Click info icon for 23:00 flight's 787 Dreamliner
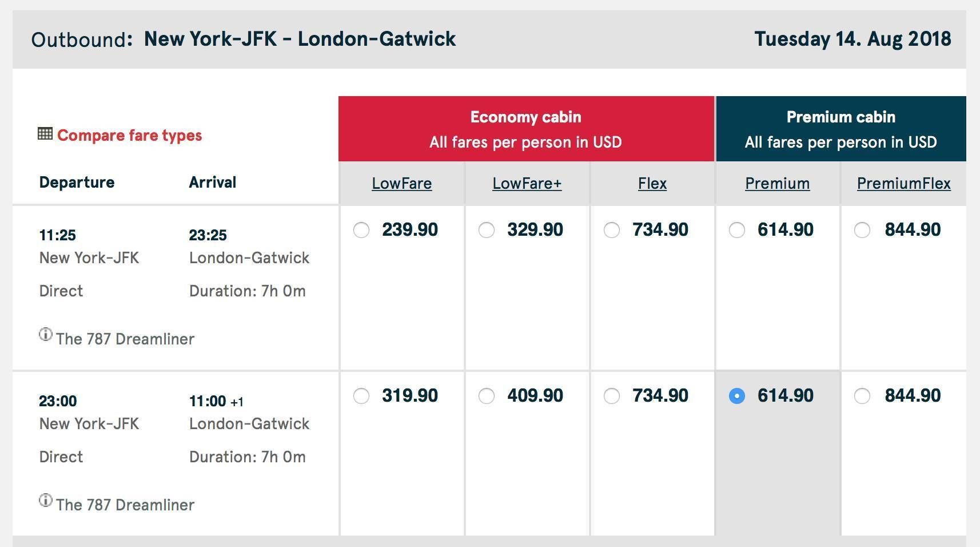980x547 pixels. coord(46,500)
